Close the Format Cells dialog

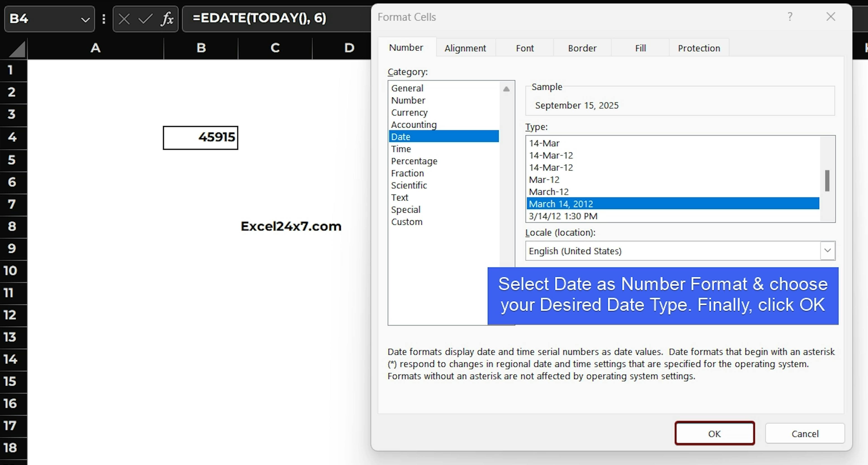coord(831,17)
